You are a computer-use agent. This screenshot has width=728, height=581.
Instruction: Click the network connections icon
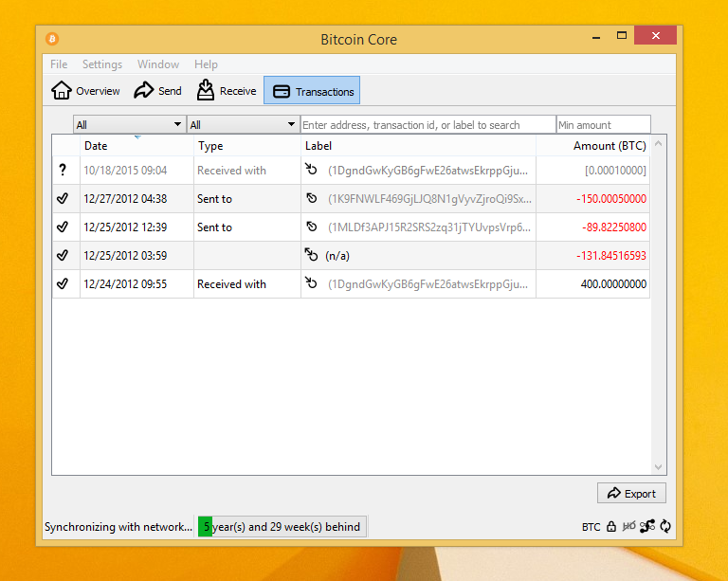tap(647, 526)
